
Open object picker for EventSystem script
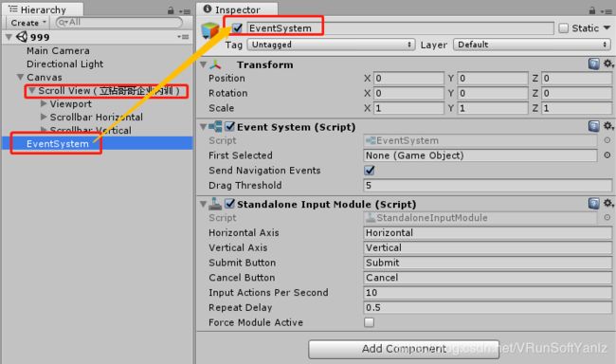tap(607, 140)
